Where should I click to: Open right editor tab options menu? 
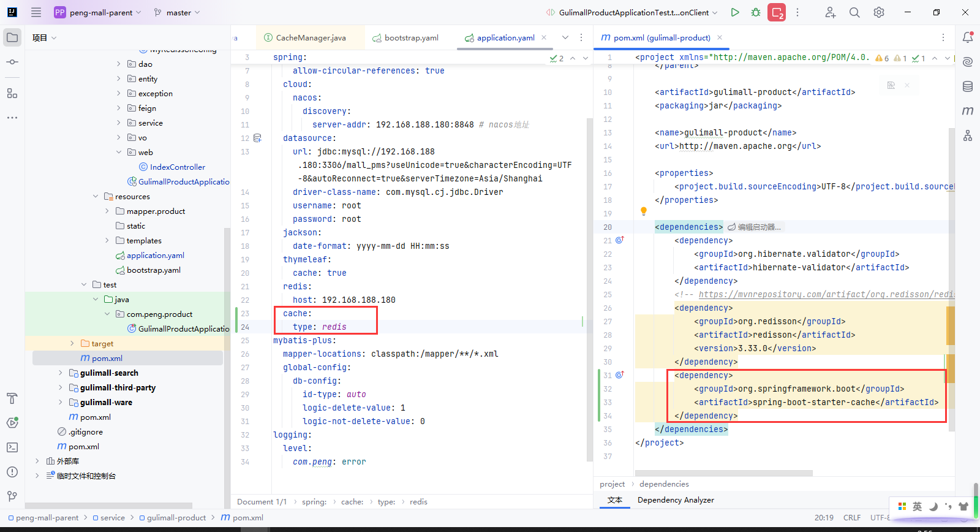(943, 37)
